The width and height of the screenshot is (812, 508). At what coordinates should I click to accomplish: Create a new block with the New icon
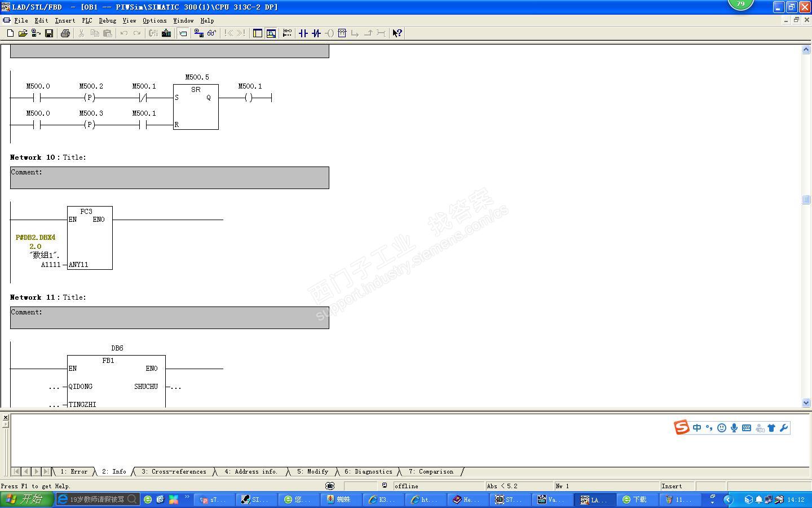tap(10, 33)
